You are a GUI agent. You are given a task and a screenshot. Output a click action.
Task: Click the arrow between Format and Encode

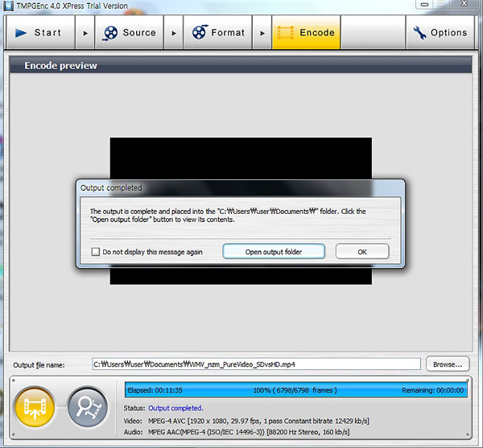(x=262, y=33)
